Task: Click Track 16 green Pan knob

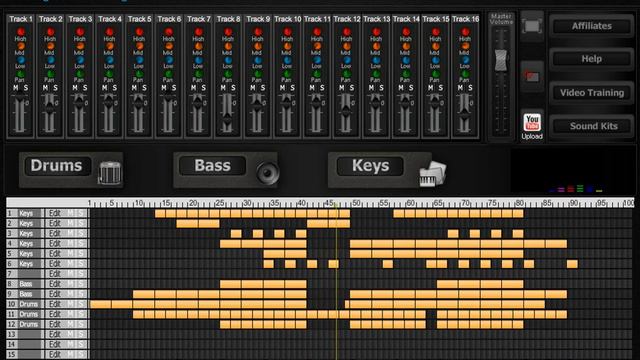Action: 465,74
